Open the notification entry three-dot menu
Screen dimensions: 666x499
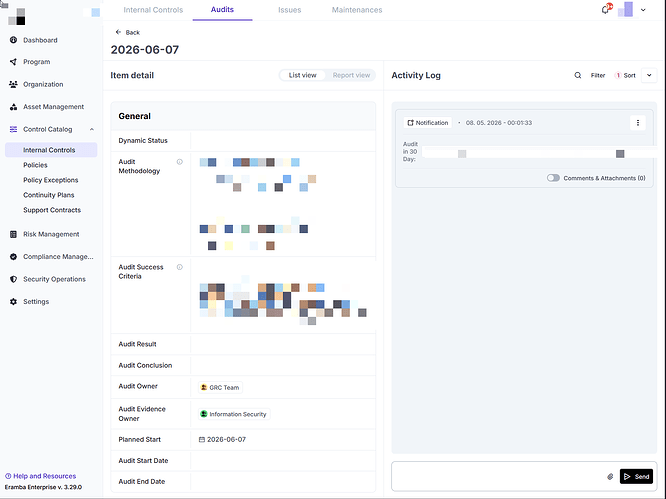(638, 123)
